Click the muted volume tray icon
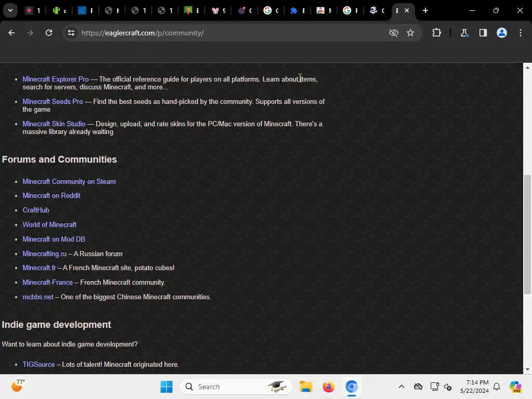The height and width of the screenshot is (399, 532). pos(447,387)
